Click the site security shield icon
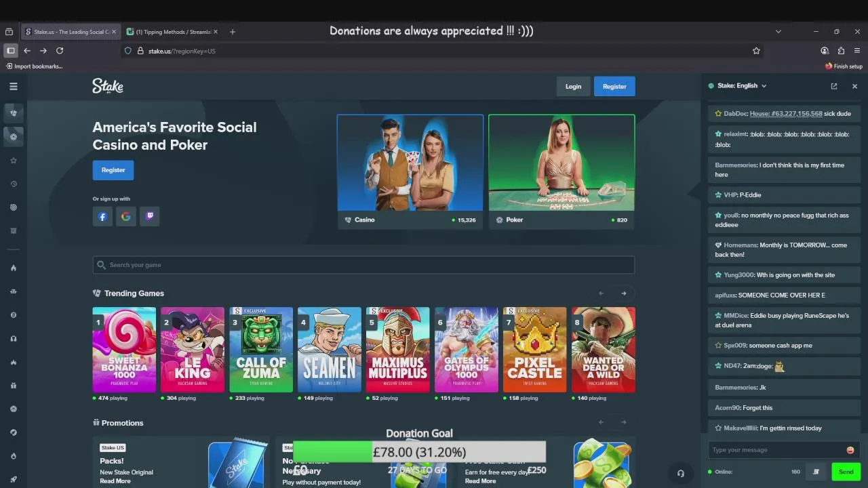 [127, 51]
